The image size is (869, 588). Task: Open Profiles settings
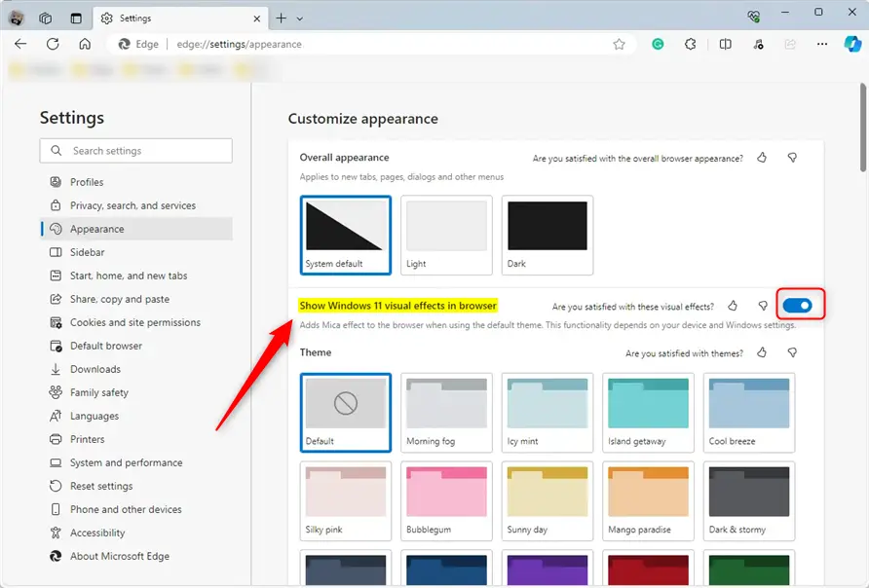(136, 182)
